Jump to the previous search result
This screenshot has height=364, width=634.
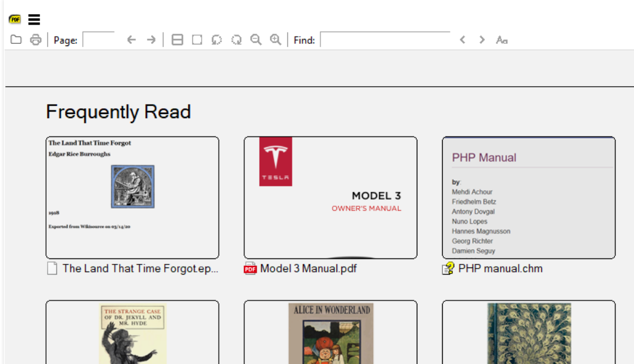pos(462,40)
